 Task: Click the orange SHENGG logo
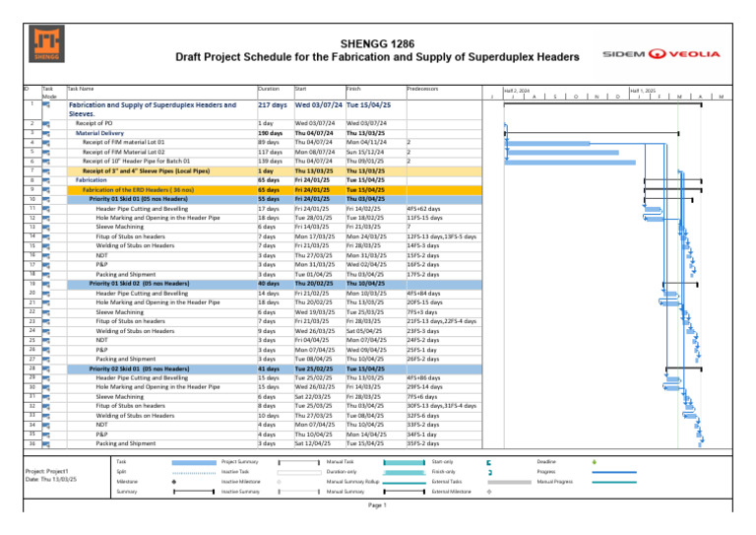47,44
